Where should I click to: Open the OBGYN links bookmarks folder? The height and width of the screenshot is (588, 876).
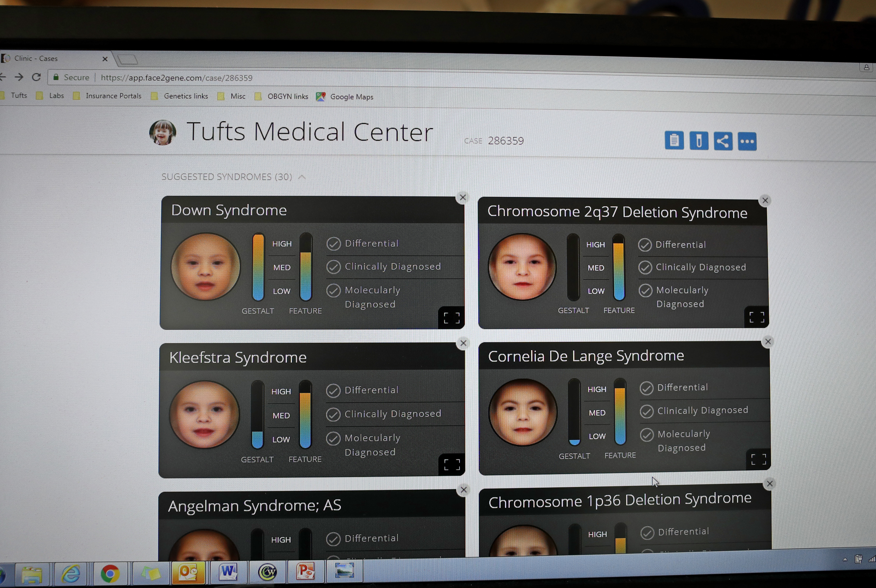281,97
